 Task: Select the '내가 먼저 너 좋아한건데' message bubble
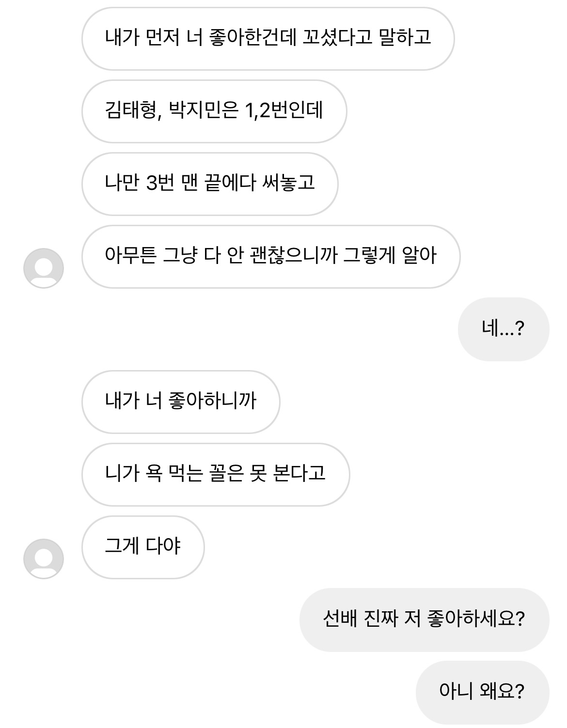[x=268, y=39]
